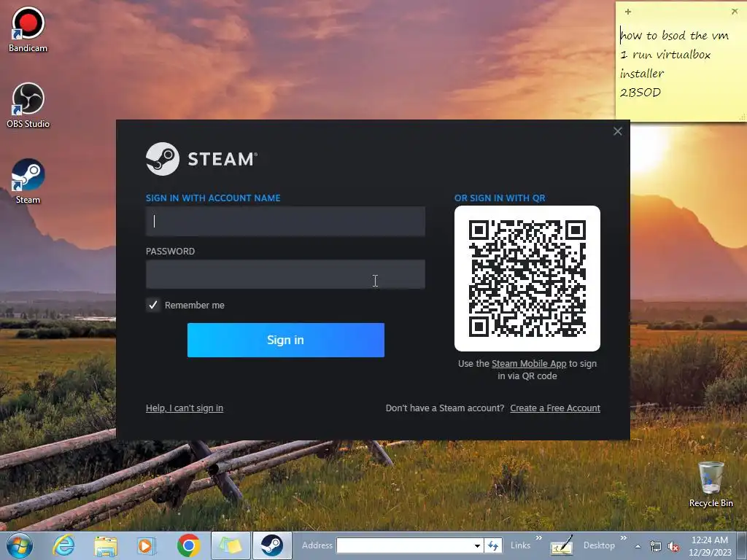Viewport: 747px width, 560px height.
Task: Open the Windows Start menu orb
Action: coord(20,545)
